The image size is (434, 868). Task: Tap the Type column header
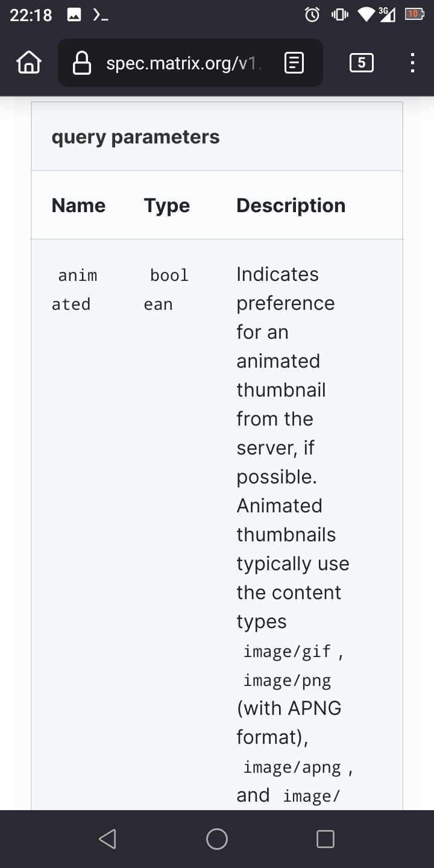coord(167,206)
